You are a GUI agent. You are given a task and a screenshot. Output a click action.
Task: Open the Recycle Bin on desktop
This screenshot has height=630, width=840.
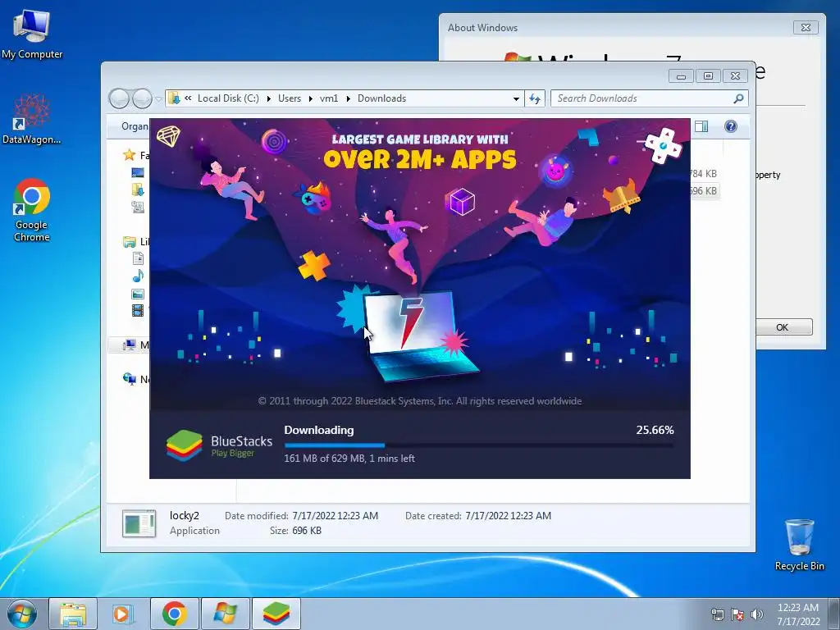pyautogui.click(x=799, y=545)
